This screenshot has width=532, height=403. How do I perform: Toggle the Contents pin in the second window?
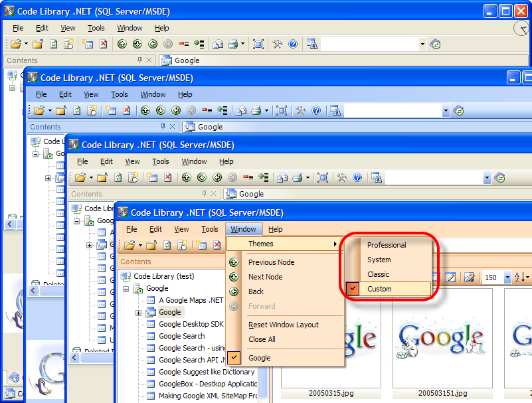pyautogui.click(x=163, y=127)
